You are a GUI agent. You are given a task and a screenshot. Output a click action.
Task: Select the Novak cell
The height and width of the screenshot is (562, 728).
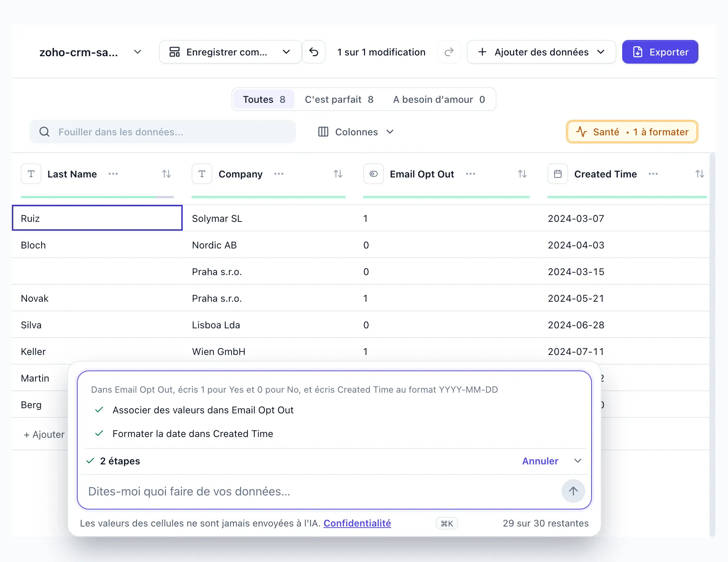(97, 298)
